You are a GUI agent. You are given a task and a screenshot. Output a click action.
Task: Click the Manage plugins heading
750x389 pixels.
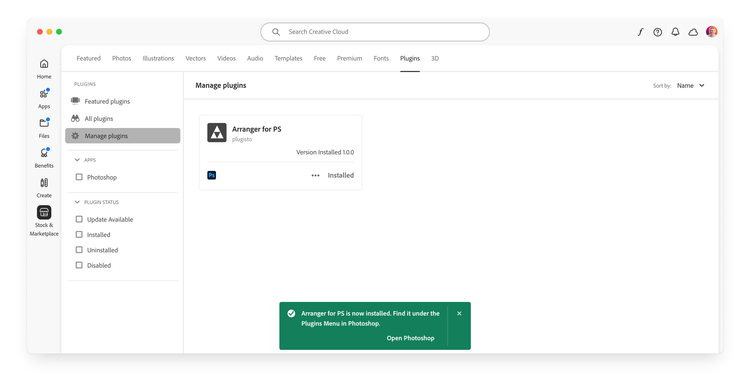point(221,86)
